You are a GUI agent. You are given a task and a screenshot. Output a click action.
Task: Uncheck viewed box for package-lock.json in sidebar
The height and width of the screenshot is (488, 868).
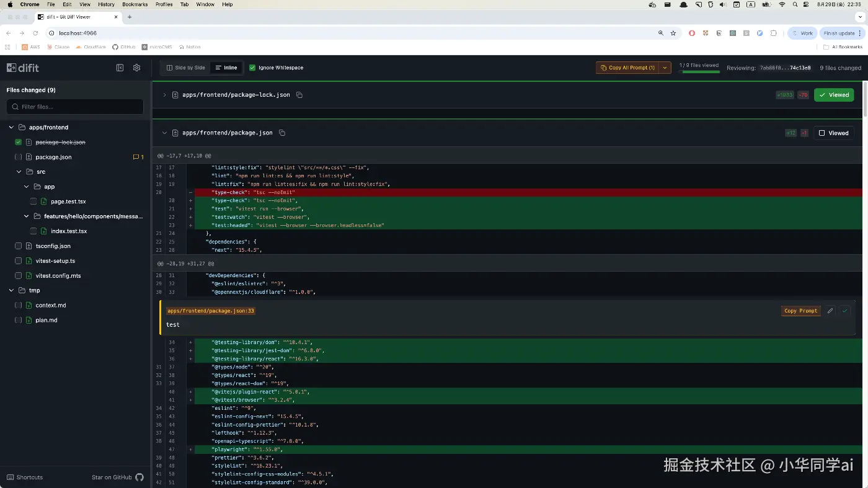(19, 142)
